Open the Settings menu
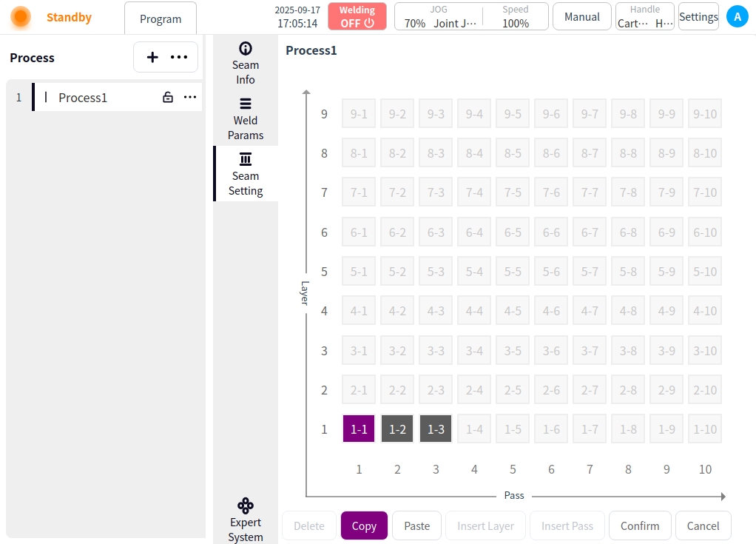The image size is (756, 544). (698, 16)
